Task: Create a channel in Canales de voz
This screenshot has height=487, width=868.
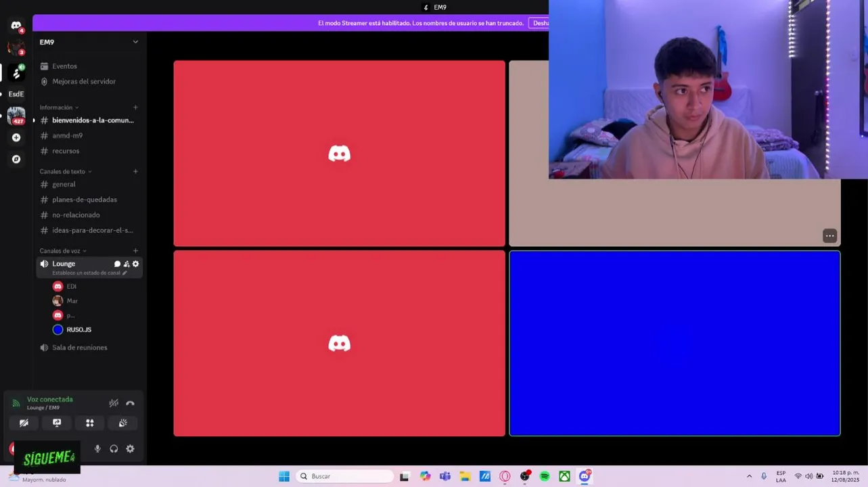Action: (135, 251)
